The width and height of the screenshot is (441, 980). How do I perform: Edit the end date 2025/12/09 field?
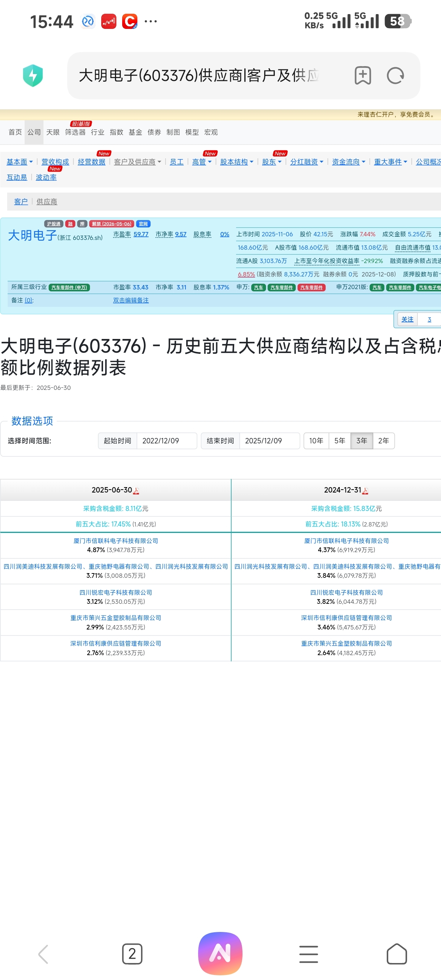[x=269, y=441]
